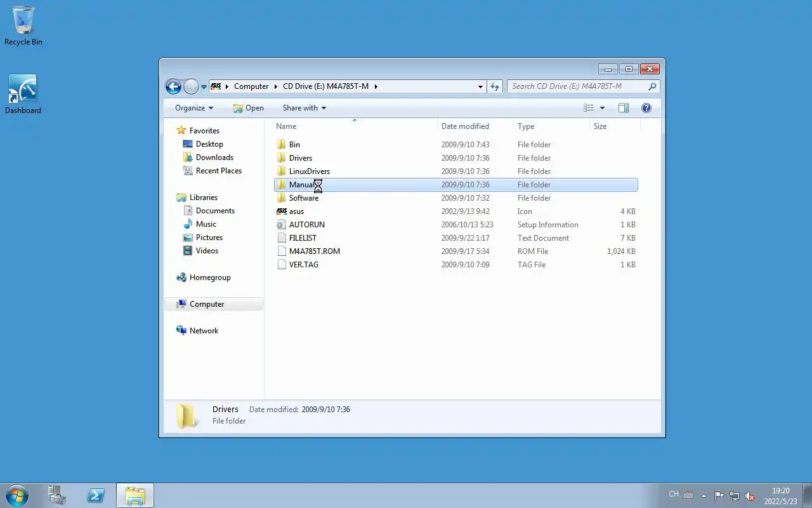The image size is (812, 508).
Task: Sort by Date modified column header
Action: [x=475, y=126]
